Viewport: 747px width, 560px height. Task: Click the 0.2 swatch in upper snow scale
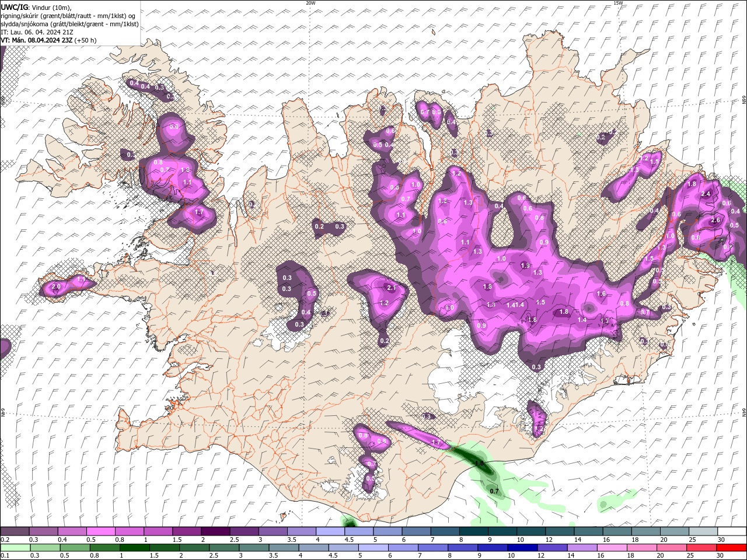(15, 531)
